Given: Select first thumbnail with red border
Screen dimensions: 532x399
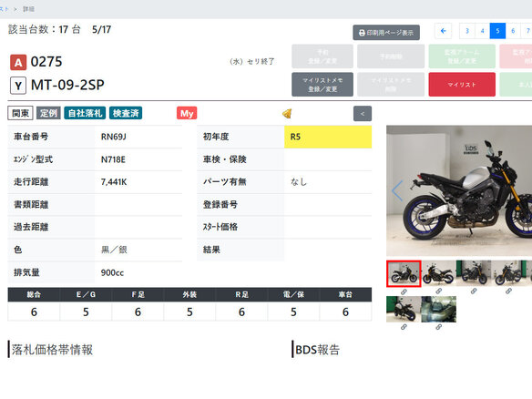Looking at the screenshot, I should (404, 274).
